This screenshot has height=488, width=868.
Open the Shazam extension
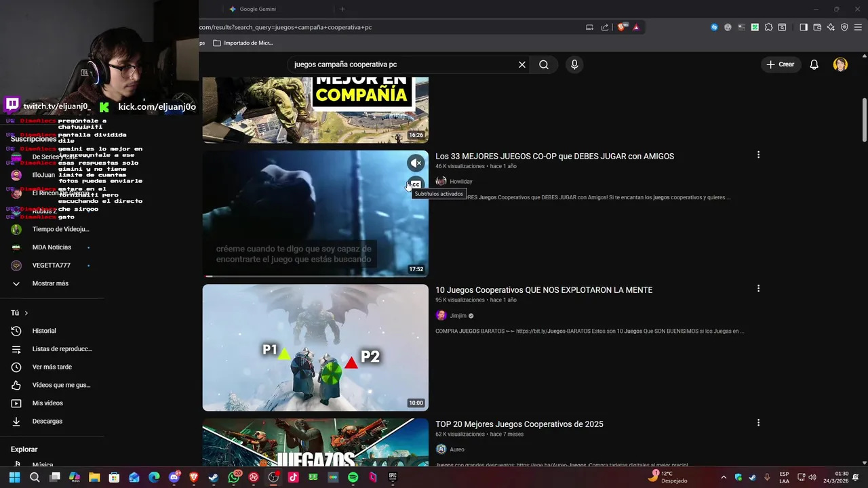point(714,27)
